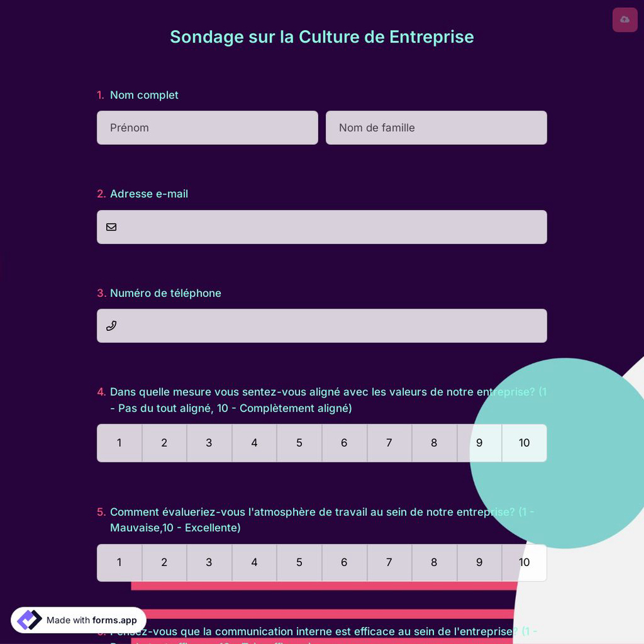This screenshot has width=644, height=644.
Task: Click the forms.app logo icon
Action: 27,620
